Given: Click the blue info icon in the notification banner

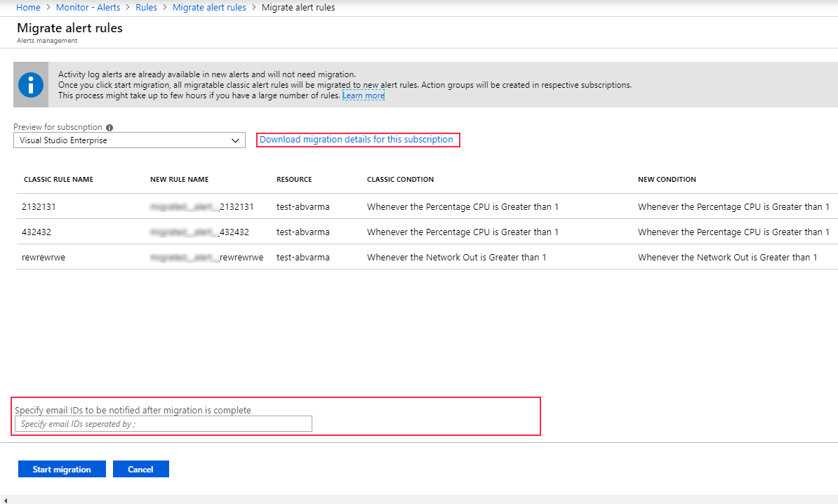Looking at the screenshot, I should pyautogui.click(x=29, y=84).
